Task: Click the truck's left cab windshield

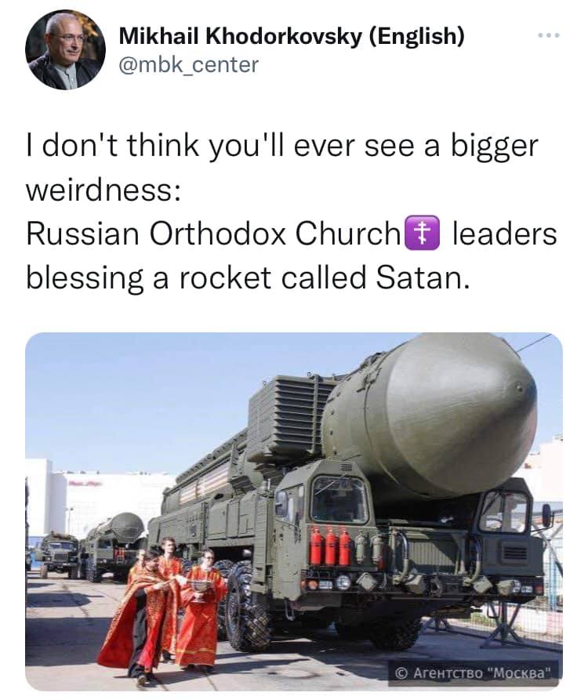Action: (x=339, y=499)
